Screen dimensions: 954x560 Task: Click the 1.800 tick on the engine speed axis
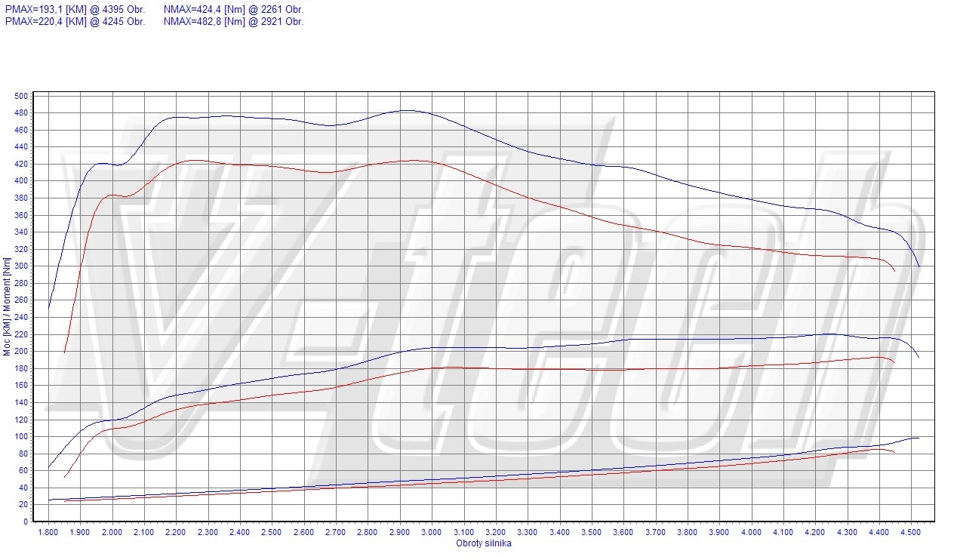[48, 533]
